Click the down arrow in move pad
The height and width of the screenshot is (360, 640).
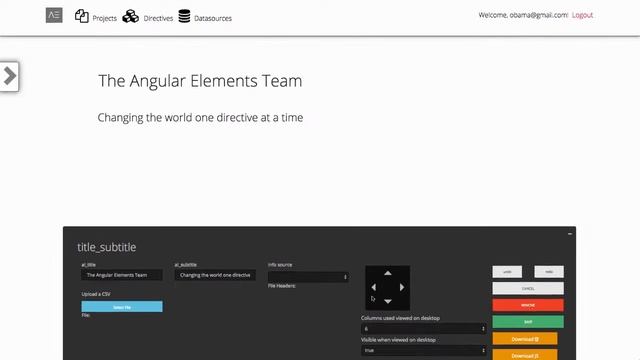388,301
